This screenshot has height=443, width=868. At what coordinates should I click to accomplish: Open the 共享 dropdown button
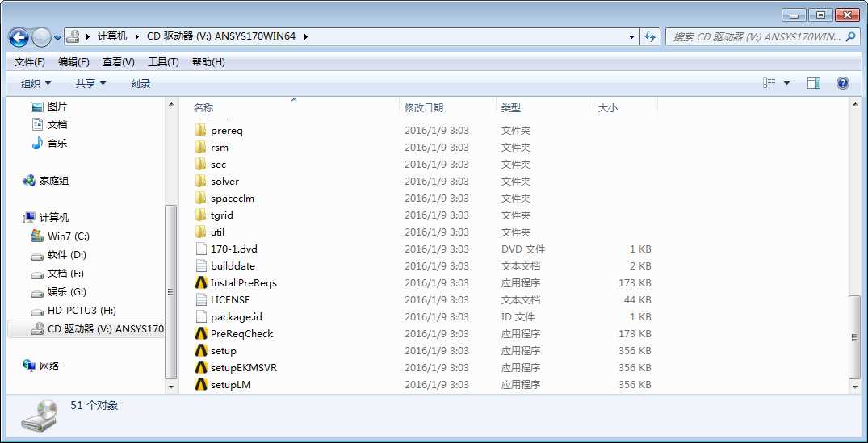tap(90, 83)
